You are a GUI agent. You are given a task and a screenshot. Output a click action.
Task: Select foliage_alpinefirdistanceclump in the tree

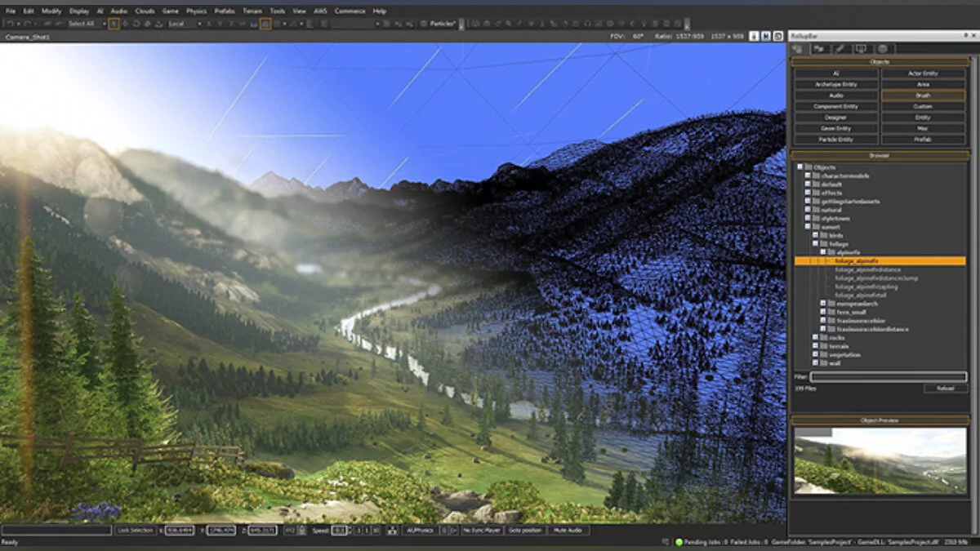tap(876, 278)
